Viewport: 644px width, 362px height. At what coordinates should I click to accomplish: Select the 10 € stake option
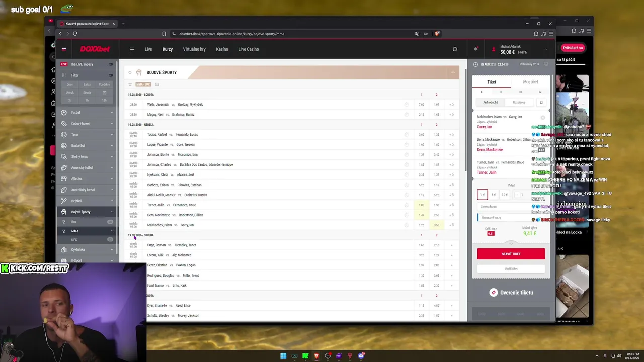pyautogui.click(x=504, y=195)
